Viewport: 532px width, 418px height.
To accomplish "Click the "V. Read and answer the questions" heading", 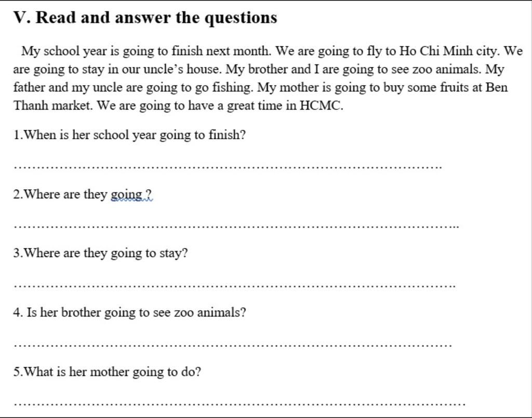I will click(x=145, y=18).
